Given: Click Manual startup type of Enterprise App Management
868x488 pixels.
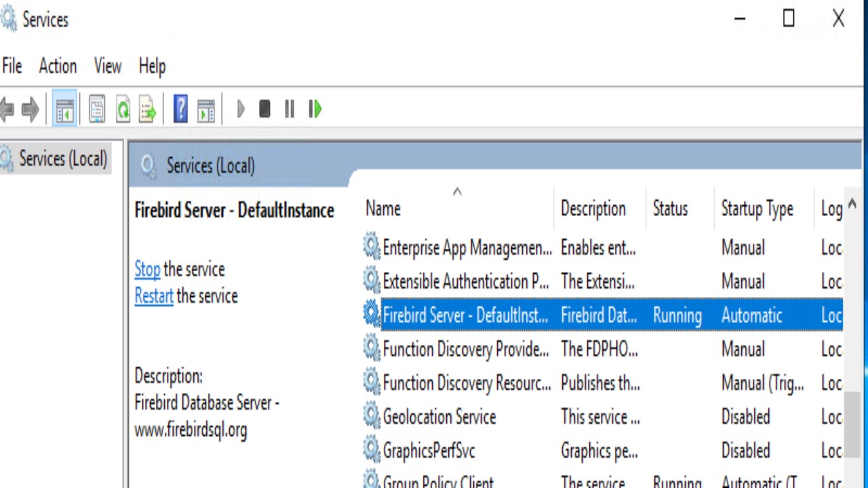Looking at the screenshot, I should click(x=743, y=247).
